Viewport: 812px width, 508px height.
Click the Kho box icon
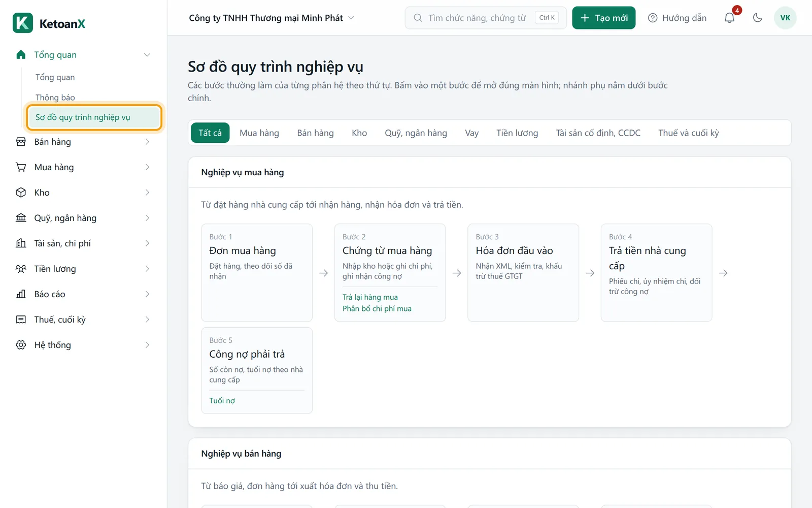[21, 193]
